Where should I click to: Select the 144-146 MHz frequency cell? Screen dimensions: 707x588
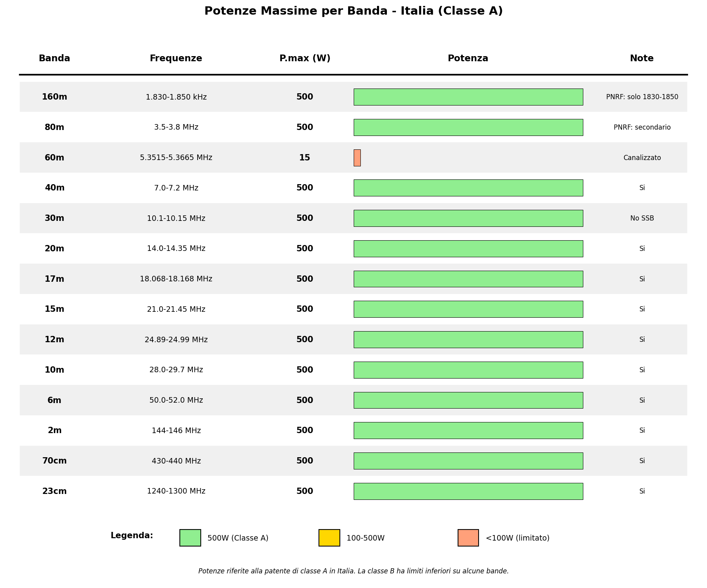pos(176,430)
